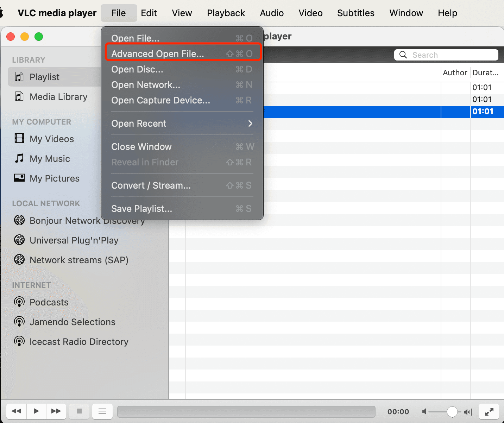
Task: Open Media Library in sidebar
Action: [x=58, y=97]
